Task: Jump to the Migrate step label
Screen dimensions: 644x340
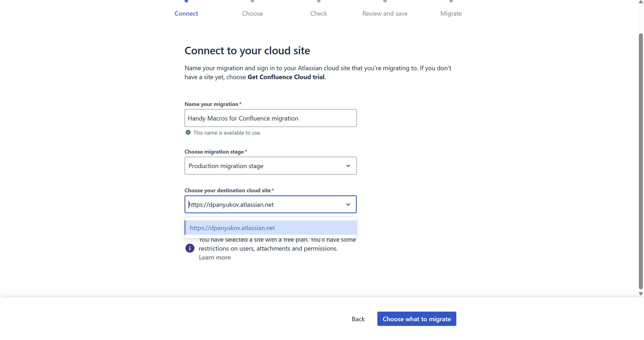Action: coord(451,13)
